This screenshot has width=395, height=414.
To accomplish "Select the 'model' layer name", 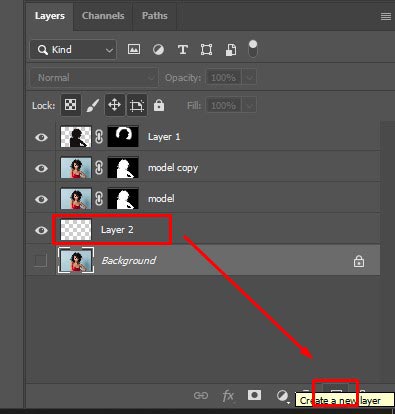I will (x=161, y=199).
